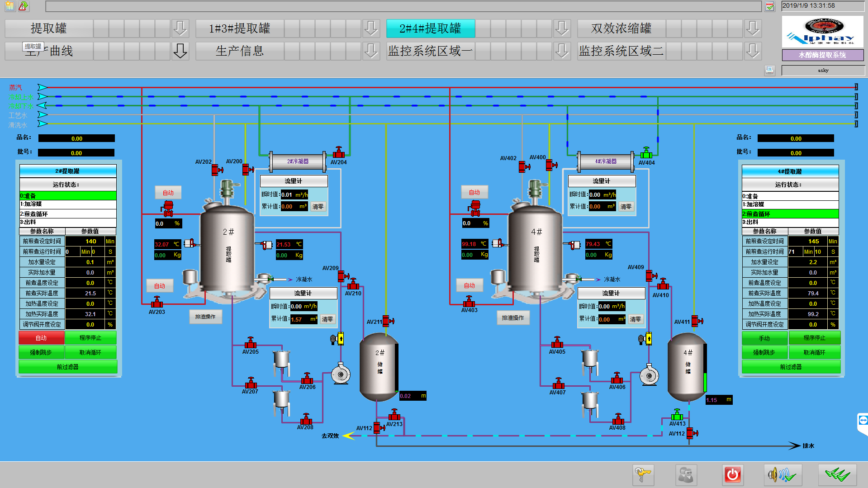Click valve AV213 icon
868x488 pixels.
(394, 415)
